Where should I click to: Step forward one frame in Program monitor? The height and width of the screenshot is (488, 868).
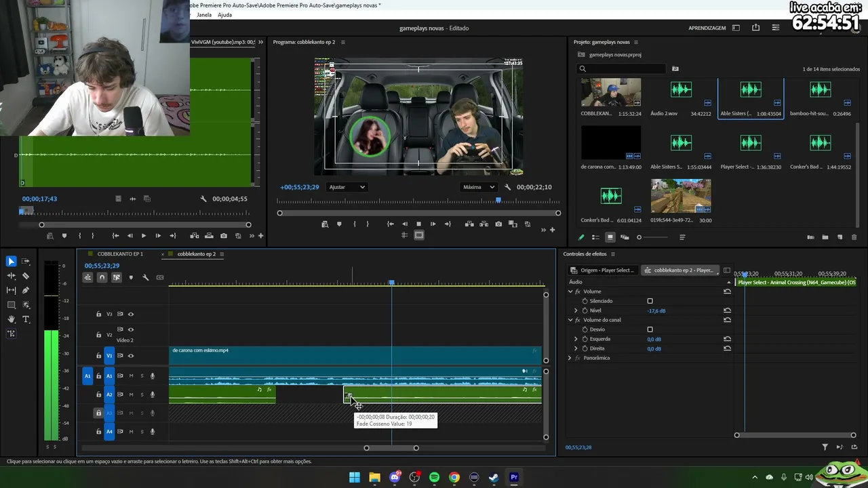point(433,224)
